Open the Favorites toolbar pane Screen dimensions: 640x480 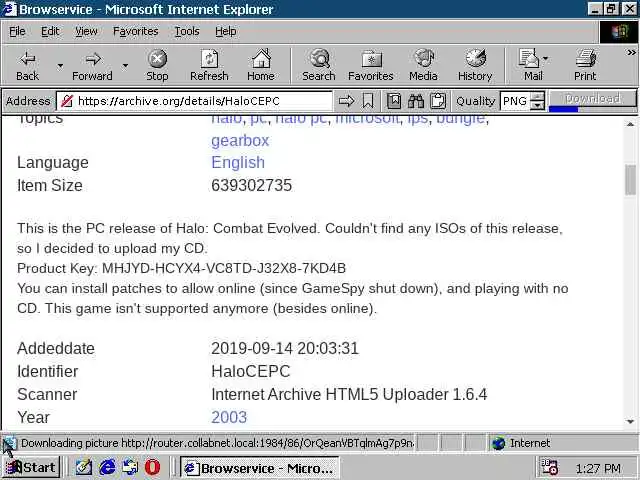(371, 66)
